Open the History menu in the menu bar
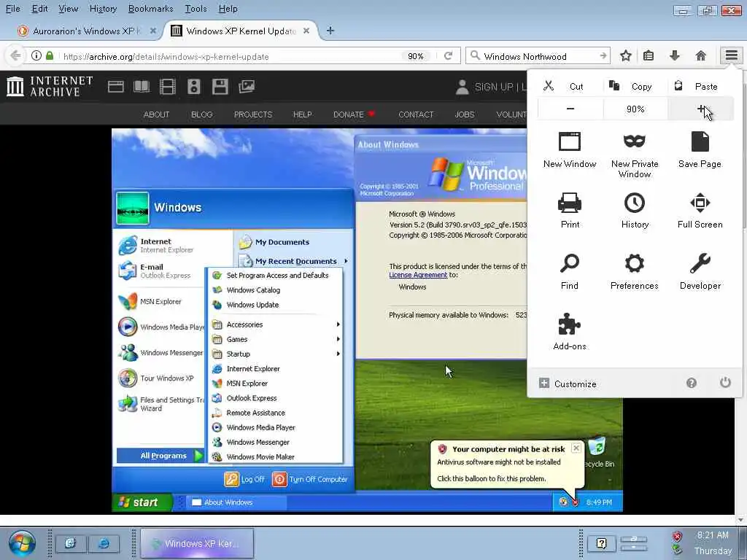This screenshot has height=560, width=747. (103, 9)
